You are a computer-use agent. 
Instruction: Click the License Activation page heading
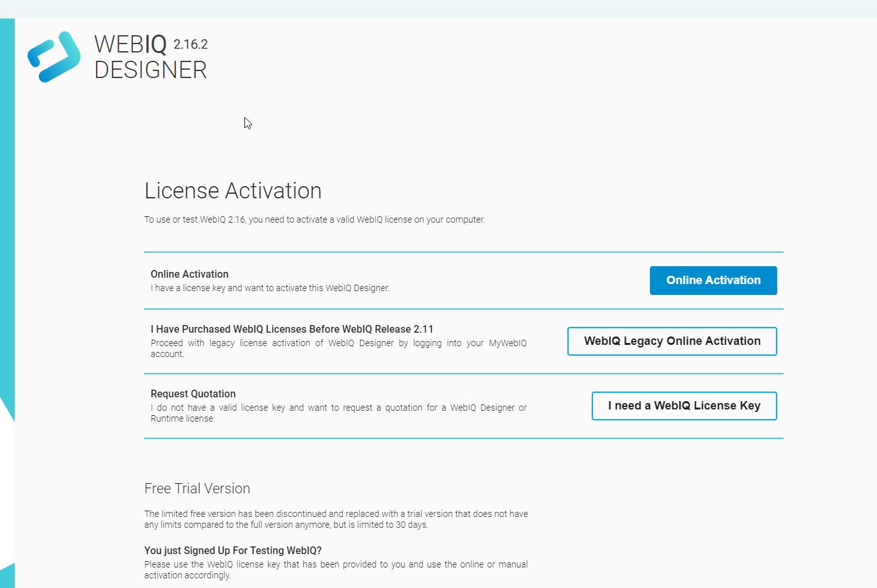233,191
